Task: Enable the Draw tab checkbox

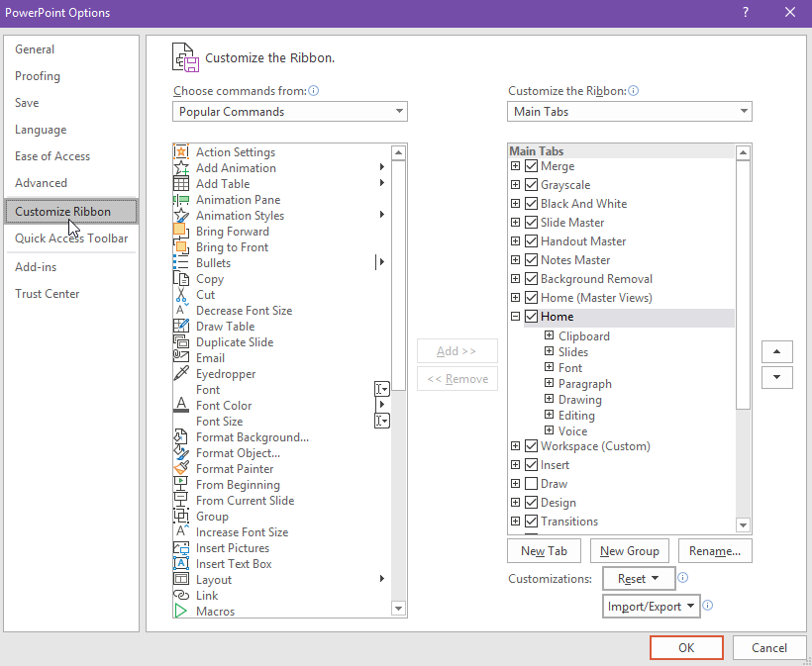Action: pos(531,484)
